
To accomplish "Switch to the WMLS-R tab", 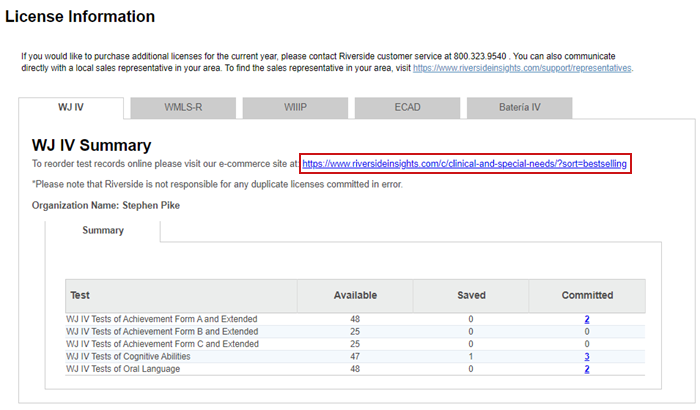I will pos(181,108).
